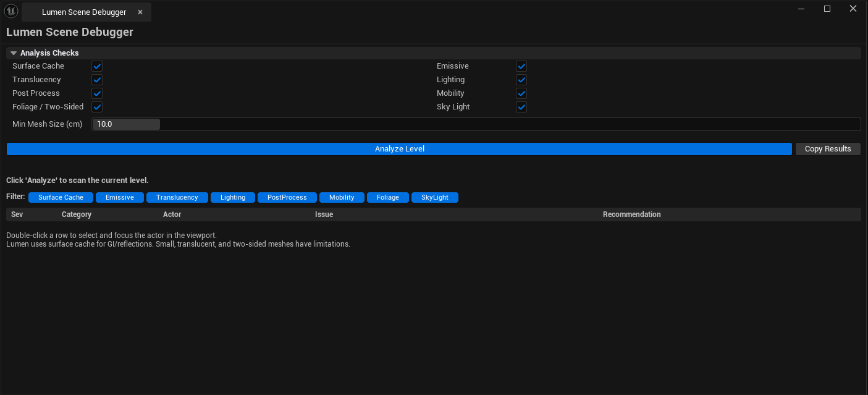Toggle the PostProcess filter button
The width and height of the screenshot is (868, 395).
tap(287, 197)
